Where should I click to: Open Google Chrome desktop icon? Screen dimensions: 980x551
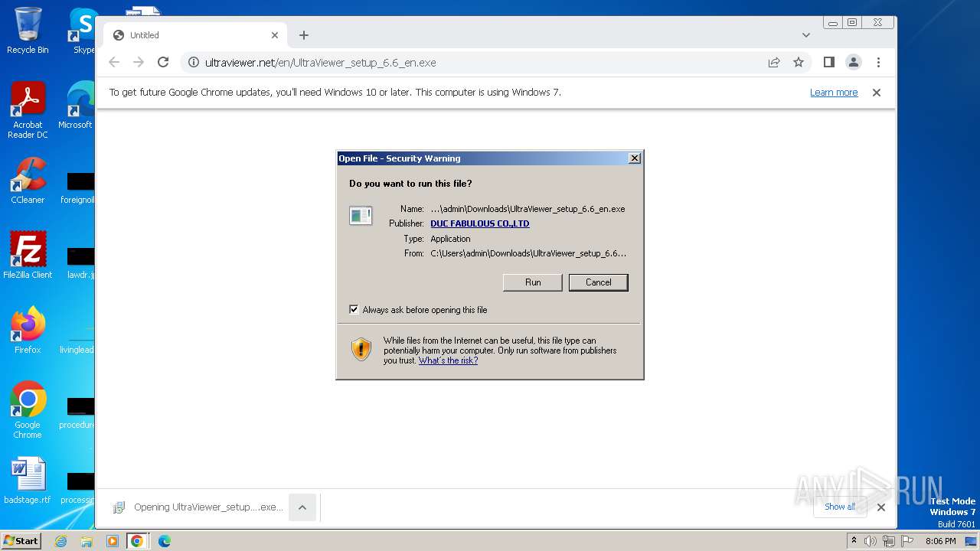(28, 409)
